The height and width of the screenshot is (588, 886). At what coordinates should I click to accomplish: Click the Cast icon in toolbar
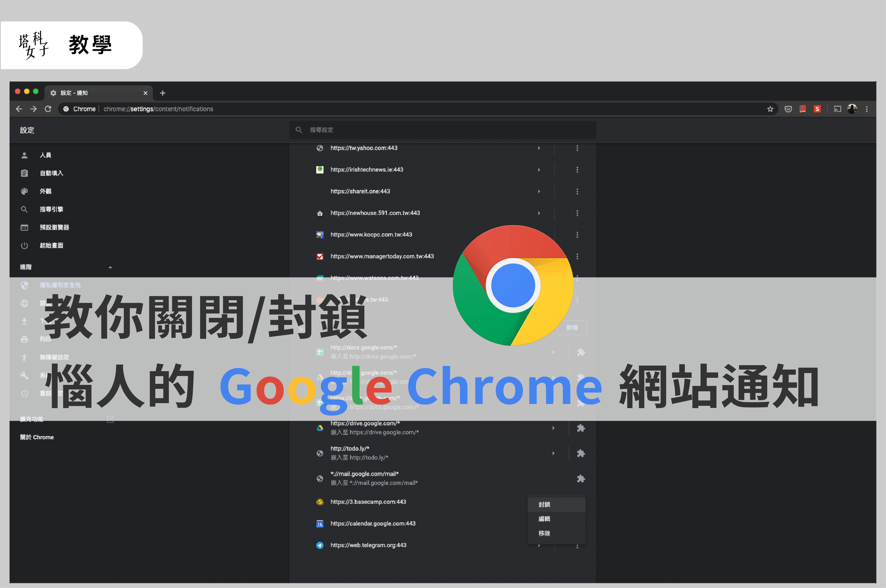point(837,109)
